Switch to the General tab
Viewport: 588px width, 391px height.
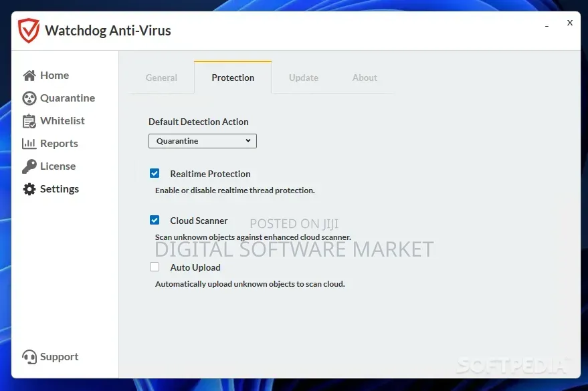coord(161,78)
